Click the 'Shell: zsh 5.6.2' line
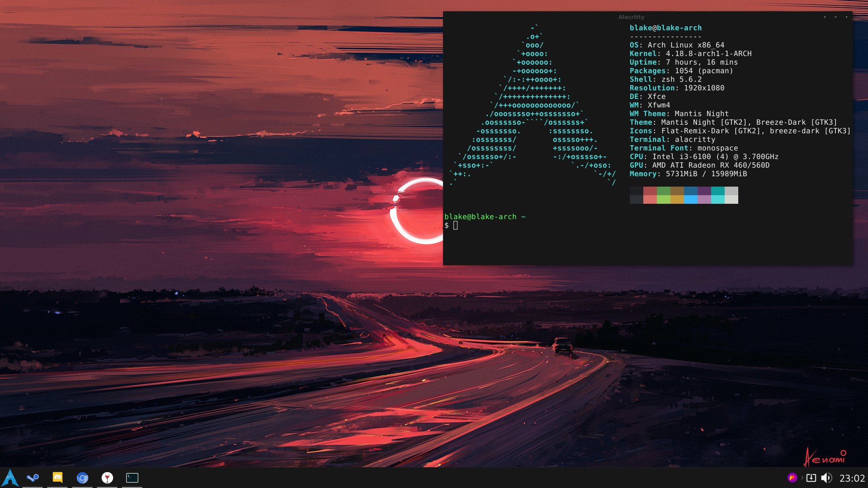868x488 pixels. (x=666, y=80)
